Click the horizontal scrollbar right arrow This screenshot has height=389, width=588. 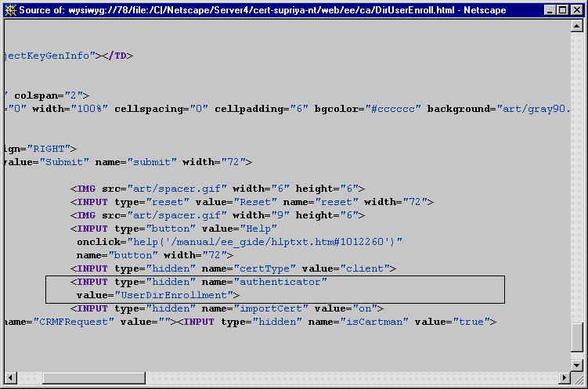564,378
